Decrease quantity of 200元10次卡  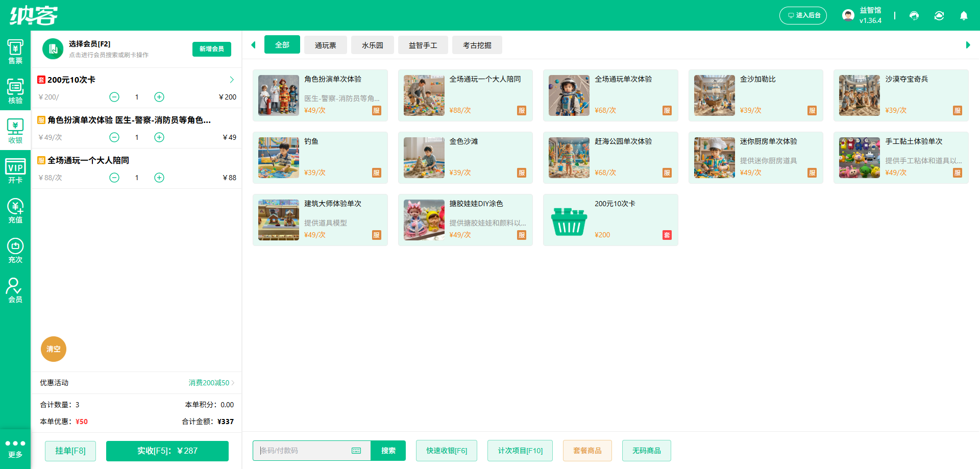(114, 97)
